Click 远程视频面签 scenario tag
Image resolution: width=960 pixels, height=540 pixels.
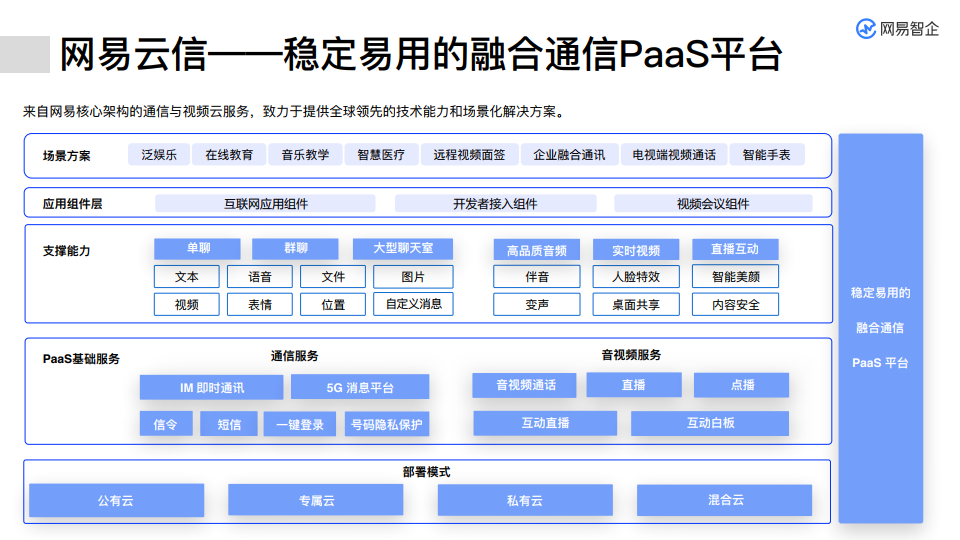click(469, 155)
